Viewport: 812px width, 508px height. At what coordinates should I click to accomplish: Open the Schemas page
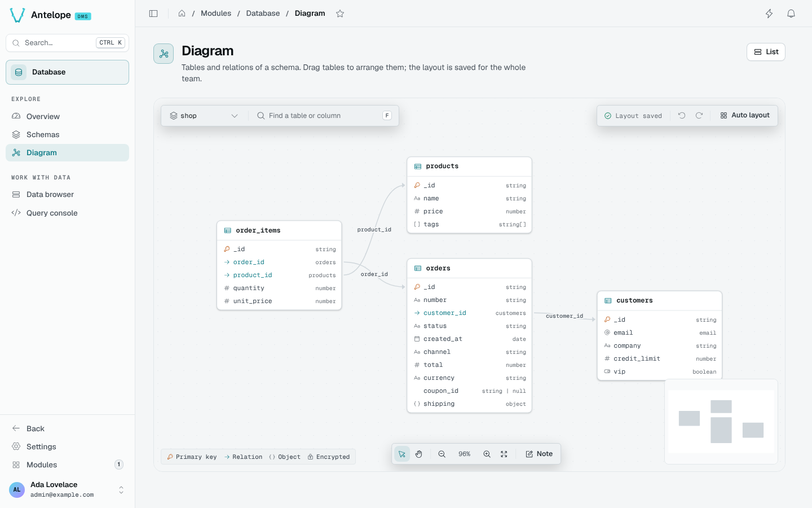[67, 134]
